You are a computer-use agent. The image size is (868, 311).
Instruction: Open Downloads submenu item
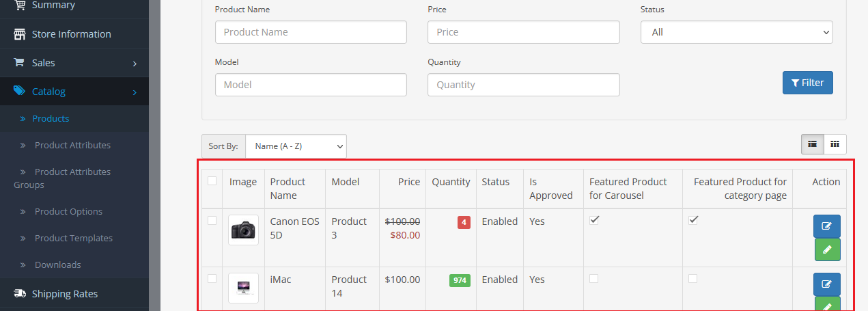coord(57,265)
